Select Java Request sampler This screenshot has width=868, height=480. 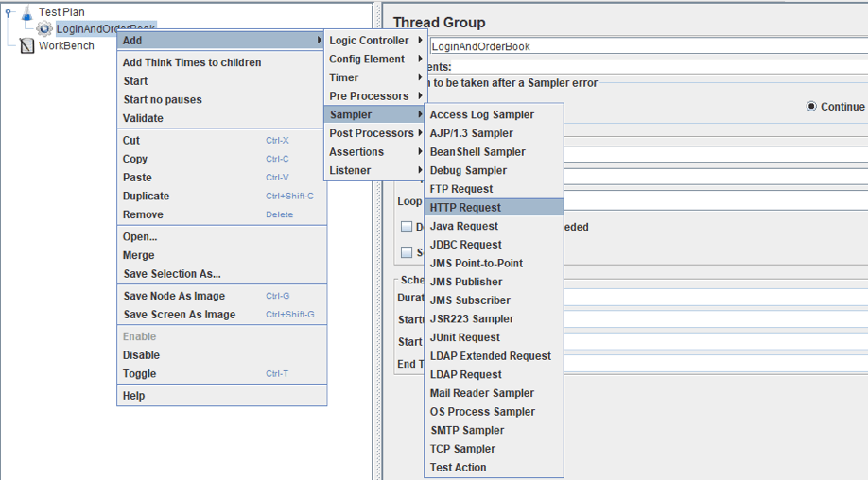(x=494, y=226)
